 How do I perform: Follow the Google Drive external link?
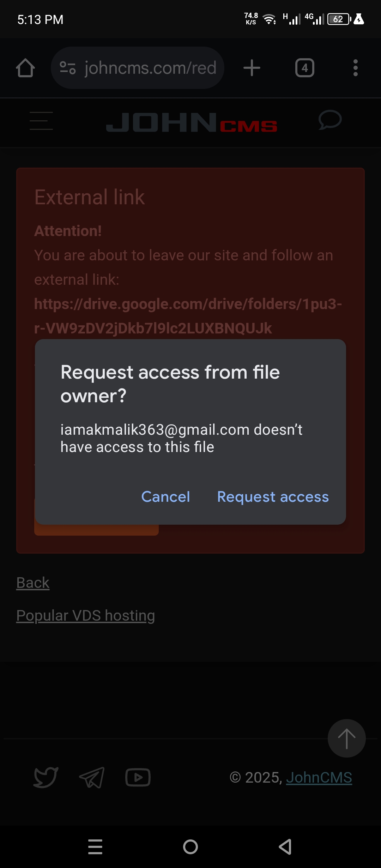point(188,316)
